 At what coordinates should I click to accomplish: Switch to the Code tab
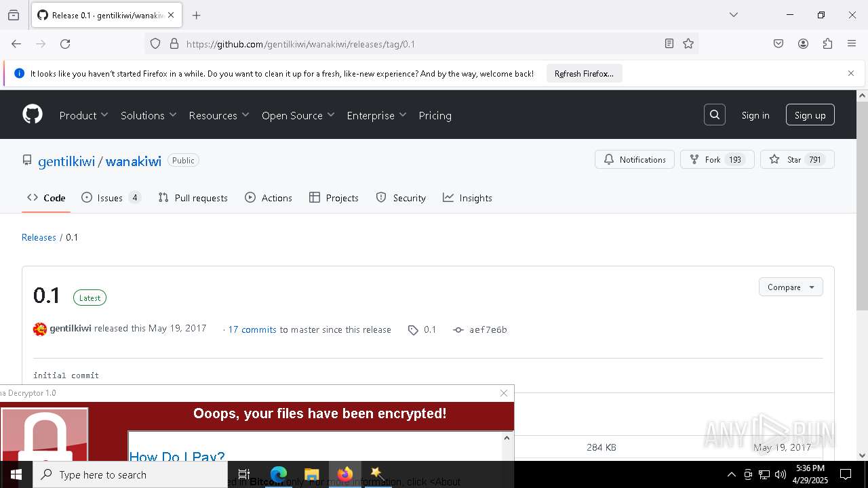coord(46,198)
